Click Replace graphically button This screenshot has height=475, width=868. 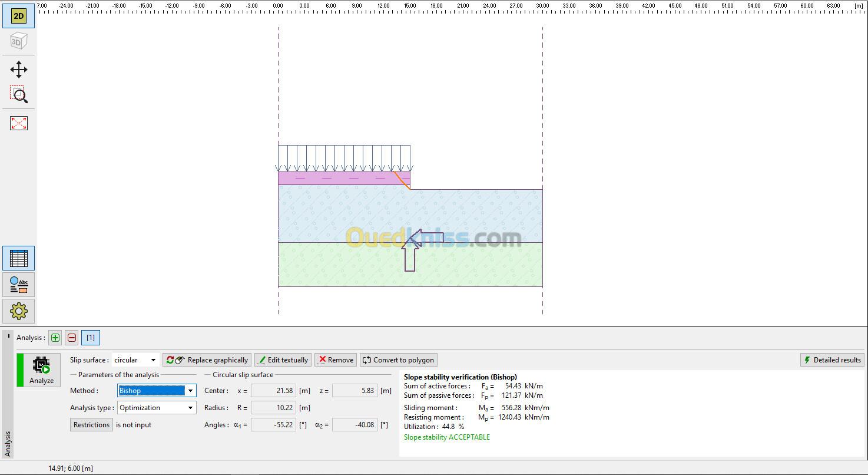pos(207,360)
